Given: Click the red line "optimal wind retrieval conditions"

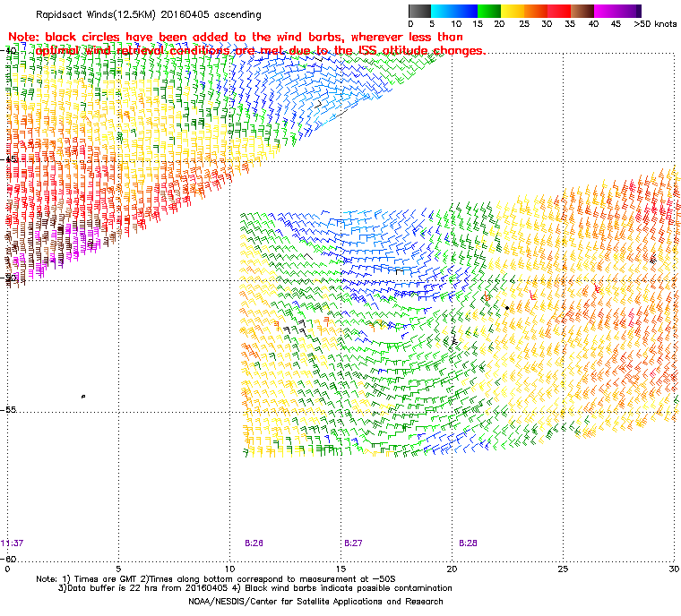Looking at the screenshot, I should click(261, 51).
